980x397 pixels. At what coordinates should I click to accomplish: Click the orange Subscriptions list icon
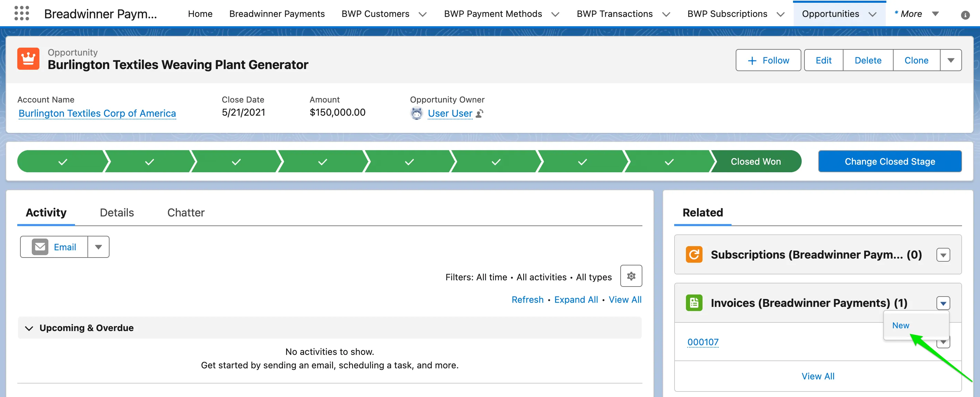(x=694, y=254)
